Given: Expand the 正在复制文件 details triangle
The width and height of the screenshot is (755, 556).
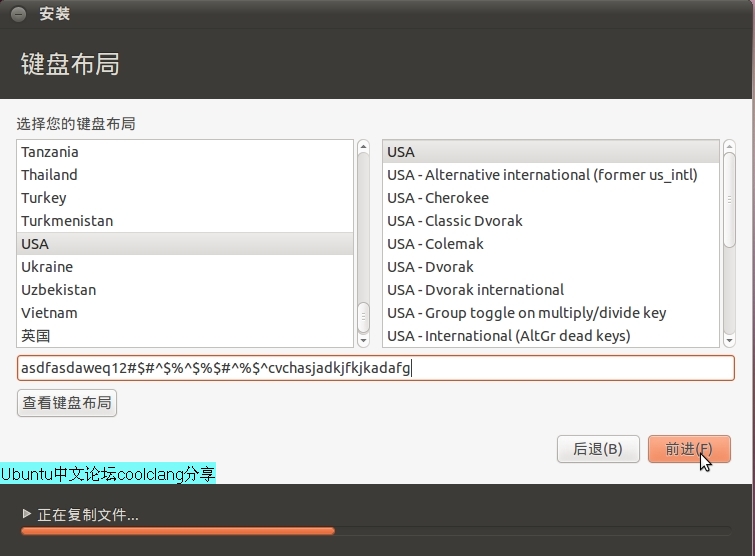Looking at the screenshot, I should point(27,514).
